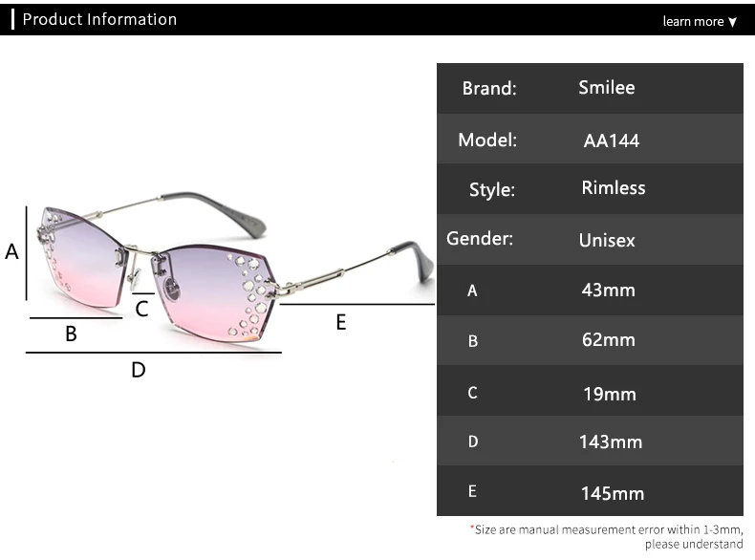Select the 'Rimless' style value

[614, 188]
